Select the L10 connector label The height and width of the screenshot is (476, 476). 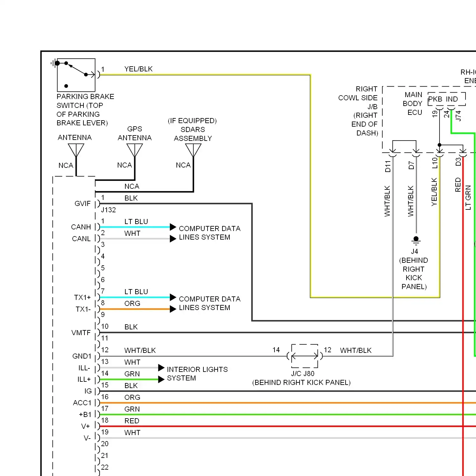click(435, 163)
